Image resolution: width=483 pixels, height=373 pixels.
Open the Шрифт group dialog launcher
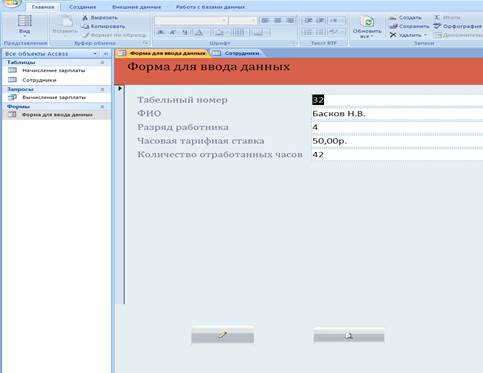point(293,43)
